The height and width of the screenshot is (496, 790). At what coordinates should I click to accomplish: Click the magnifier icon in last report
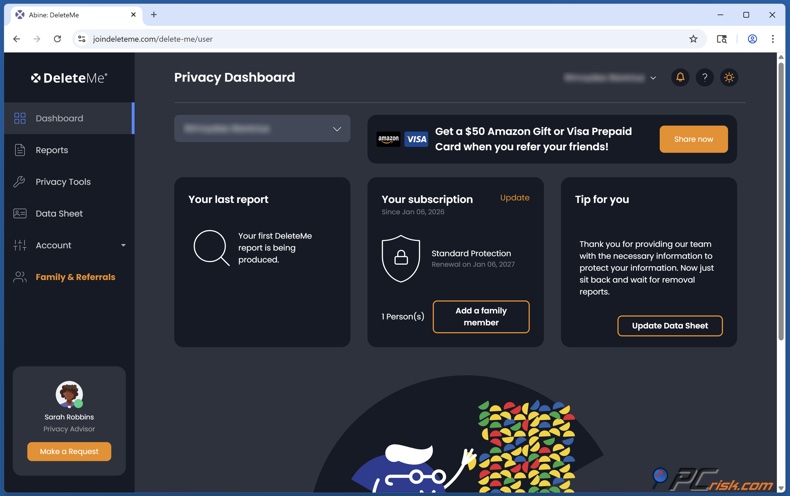pos(211,247)
